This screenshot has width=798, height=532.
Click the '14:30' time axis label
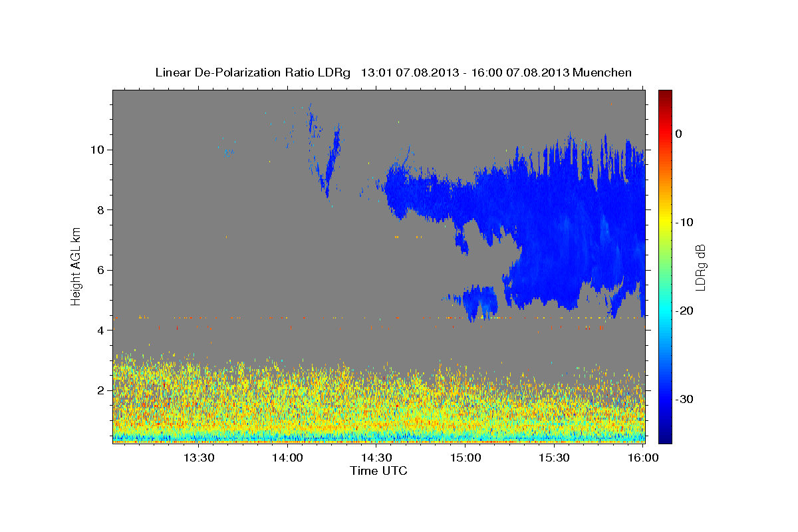point(376,458)
